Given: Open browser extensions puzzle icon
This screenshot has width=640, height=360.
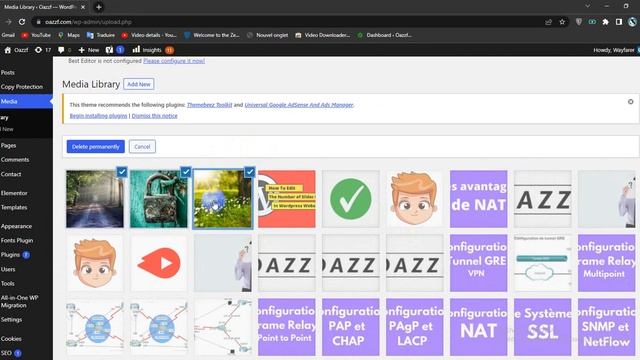Looking at the screenshot, I should [x=605, y=22].
